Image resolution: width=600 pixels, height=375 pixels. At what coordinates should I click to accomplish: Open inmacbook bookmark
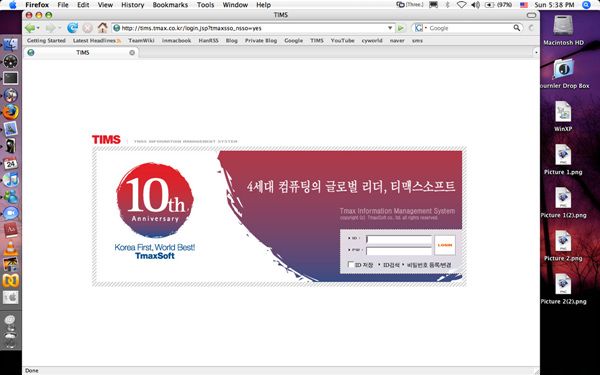coord(176,41)
